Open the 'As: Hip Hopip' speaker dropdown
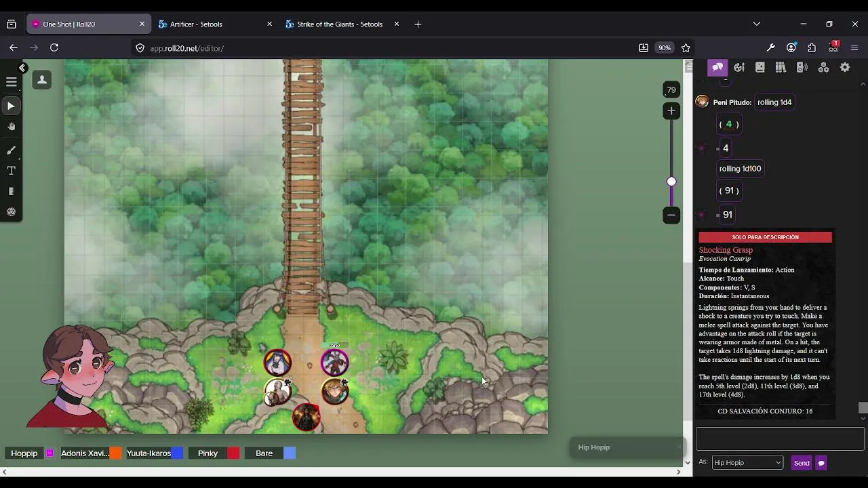868x488 pixels. (x=747, y=463)
